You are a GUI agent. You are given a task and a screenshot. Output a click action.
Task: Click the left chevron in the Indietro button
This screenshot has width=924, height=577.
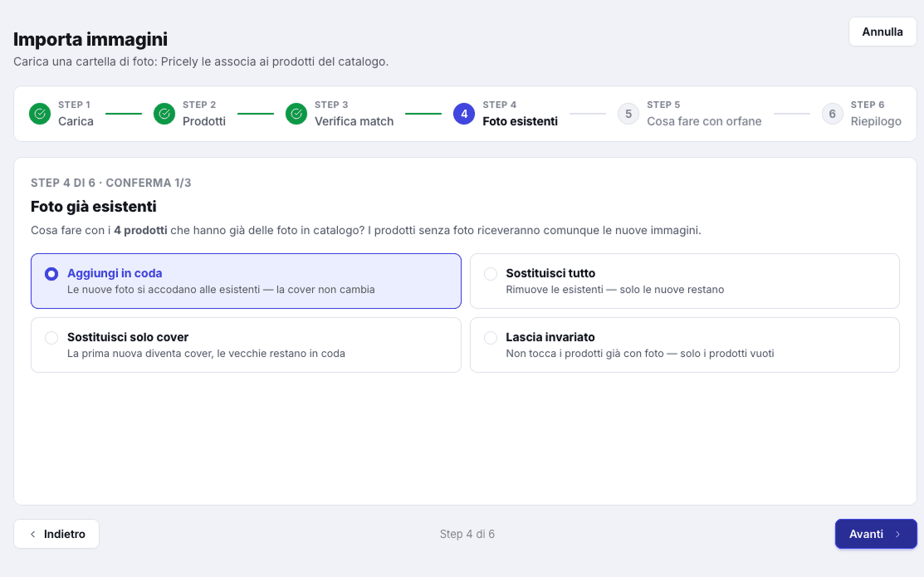click(33, 534)
